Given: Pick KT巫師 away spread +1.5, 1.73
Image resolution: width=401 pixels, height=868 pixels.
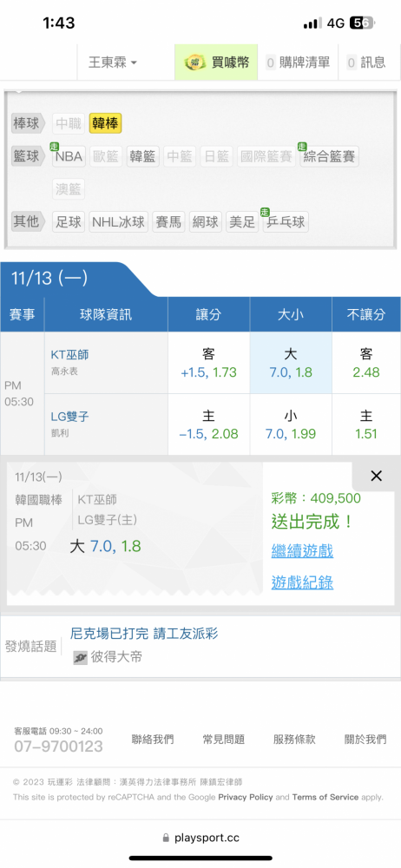Looking at the screenshot, I should point(209,363).
